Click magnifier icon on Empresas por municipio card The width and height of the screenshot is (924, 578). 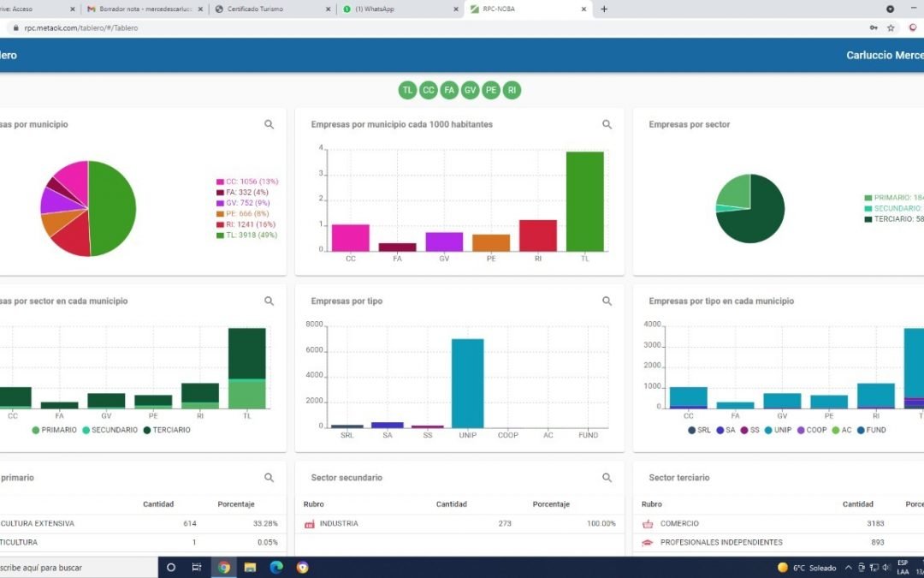(269, 124)
